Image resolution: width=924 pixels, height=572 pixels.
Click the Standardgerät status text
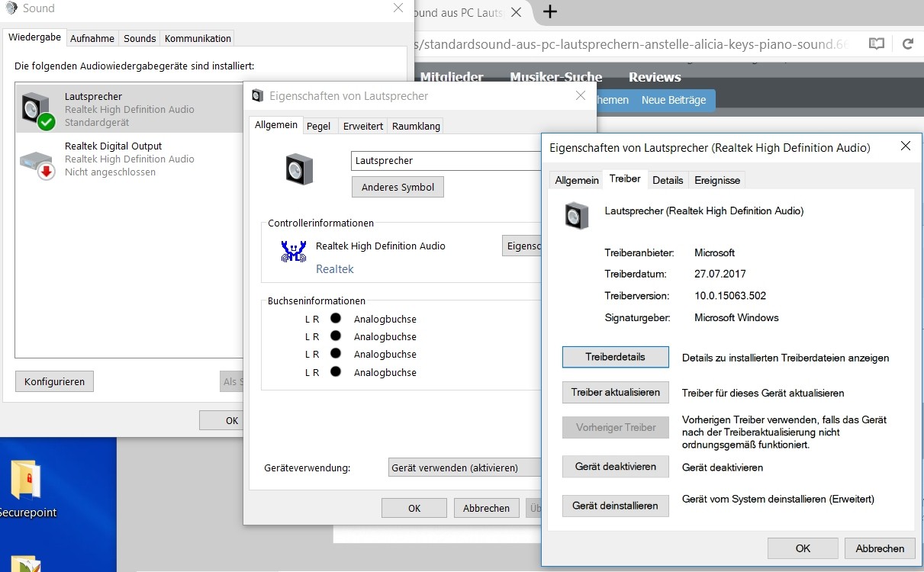[x=97, y=123]
